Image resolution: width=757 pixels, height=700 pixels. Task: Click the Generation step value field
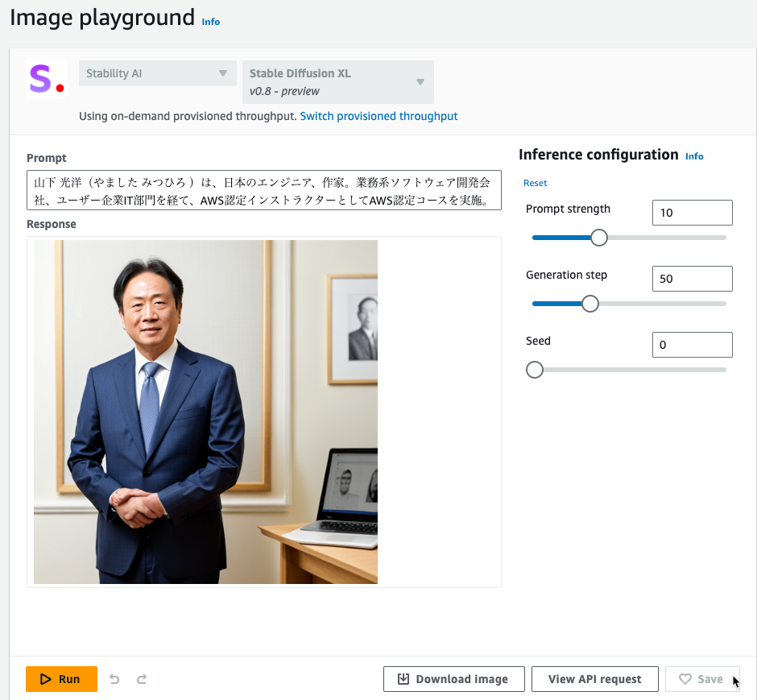(x=693, y=279)
